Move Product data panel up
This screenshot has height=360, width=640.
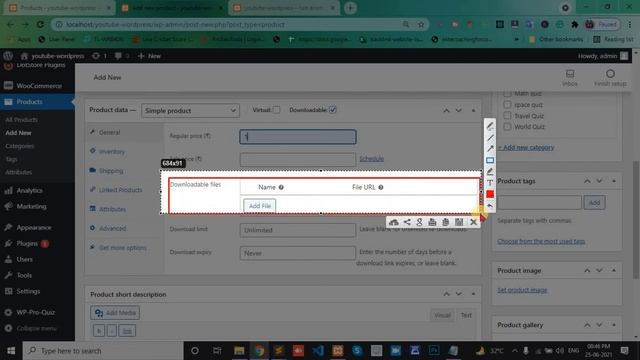(447, 111)
